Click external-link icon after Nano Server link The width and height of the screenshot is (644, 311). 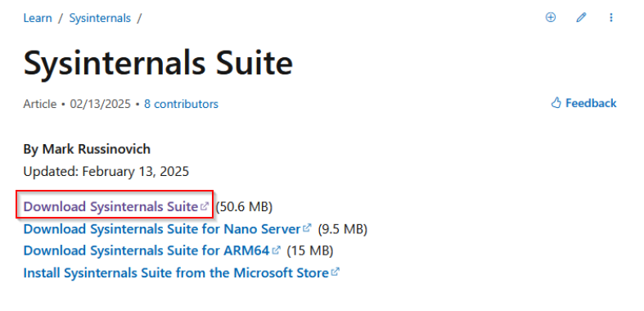307,228
